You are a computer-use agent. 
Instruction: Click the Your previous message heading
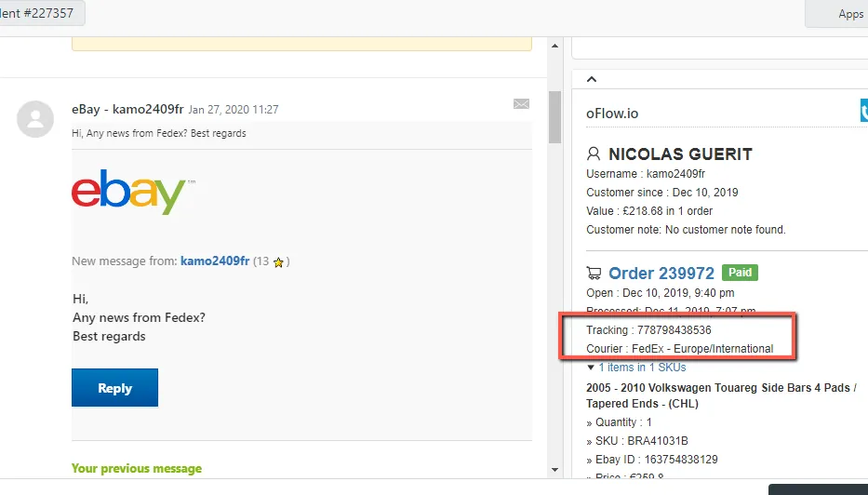coord(137,468)
